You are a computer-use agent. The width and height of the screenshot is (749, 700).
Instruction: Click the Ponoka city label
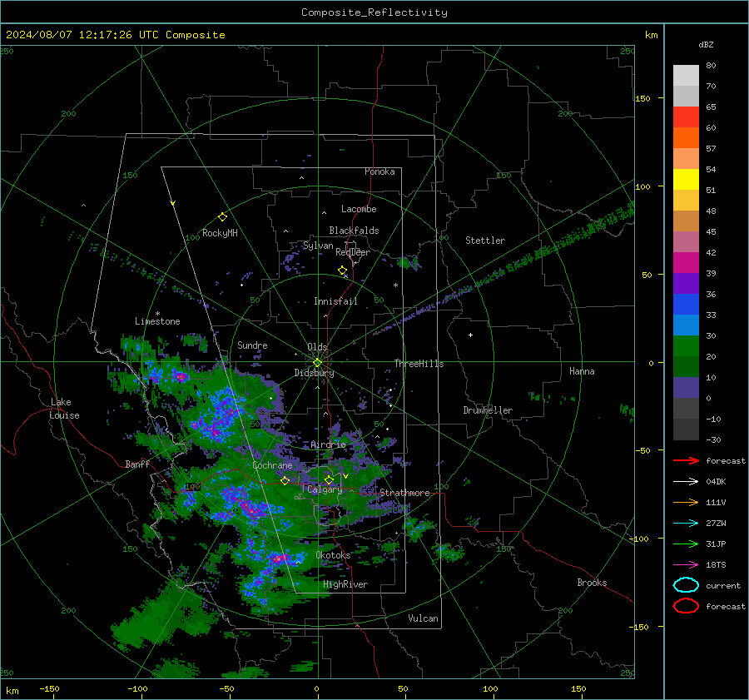pyautogui.click(x=379, y=171)
